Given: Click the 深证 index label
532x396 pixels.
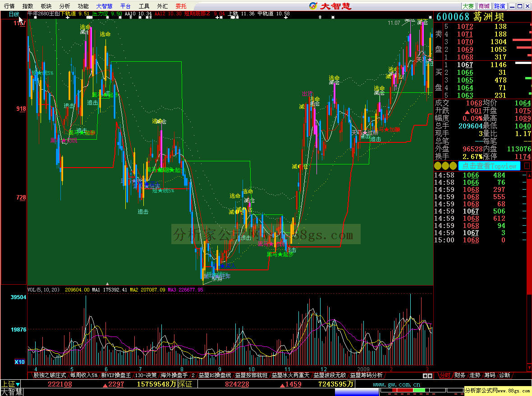Looking at the screenshot, I should 185,384.
